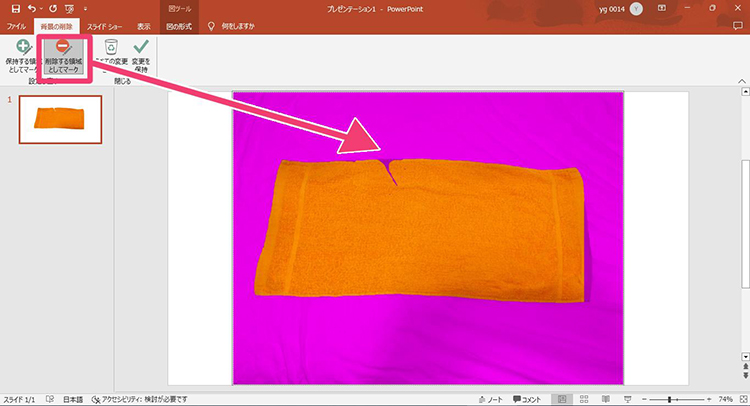This screenshot has width=750, height=406.
Task: Switch to the 図の形式 (Picture Format) tab
Action: click(181, 25)
